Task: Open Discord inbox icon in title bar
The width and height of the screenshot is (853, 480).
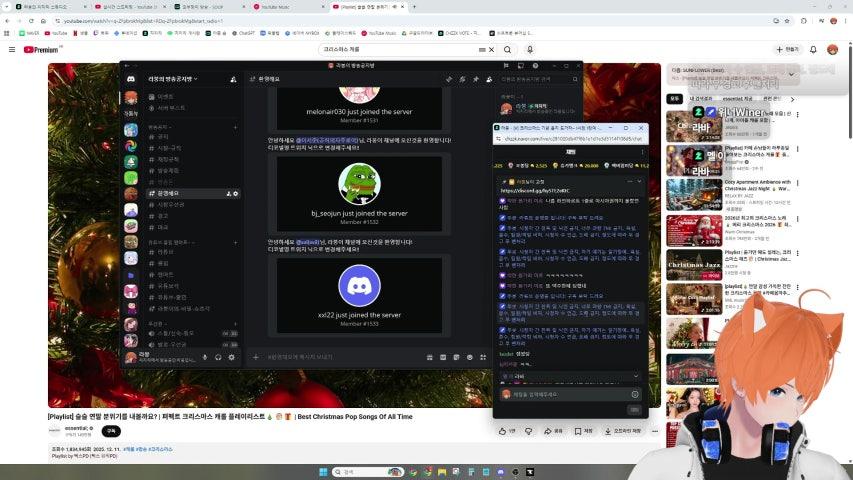Action: click(521, 65)
